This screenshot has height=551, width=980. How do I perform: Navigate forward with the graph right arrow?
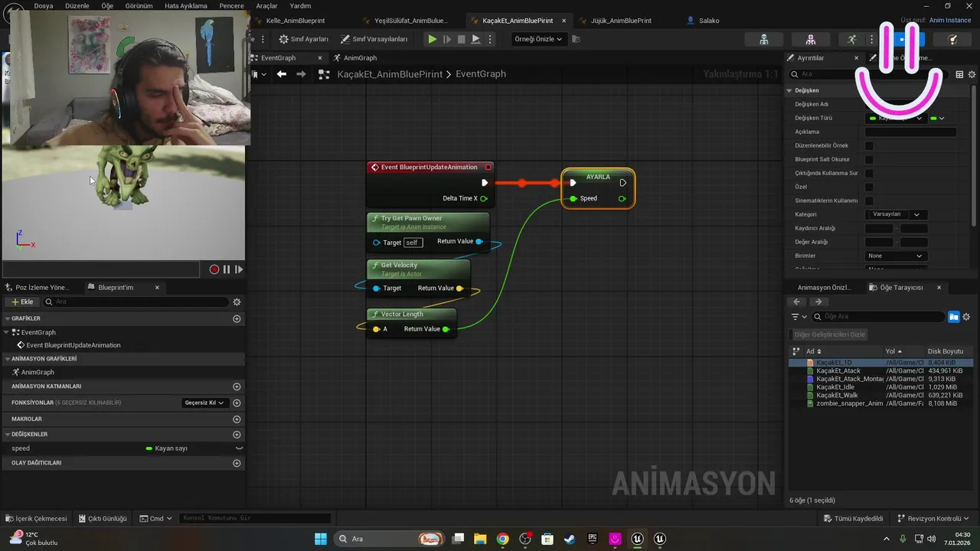point(301,74)
